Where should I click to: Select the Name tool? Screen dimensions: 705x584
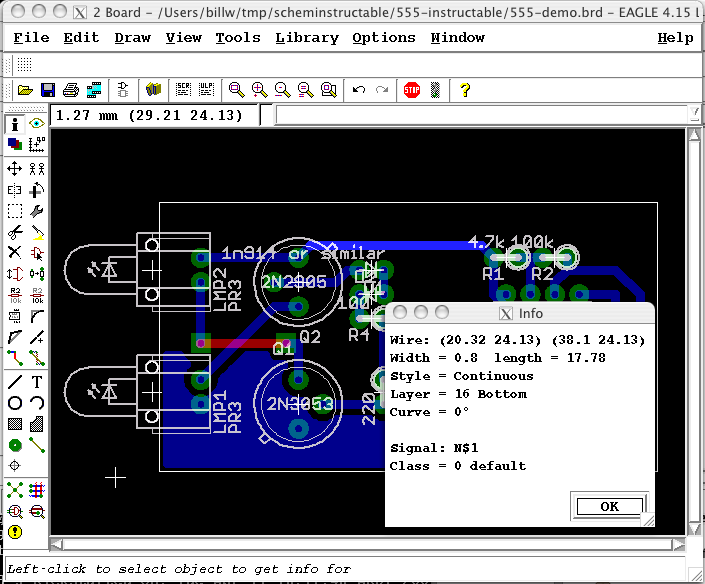coord(15,295)
